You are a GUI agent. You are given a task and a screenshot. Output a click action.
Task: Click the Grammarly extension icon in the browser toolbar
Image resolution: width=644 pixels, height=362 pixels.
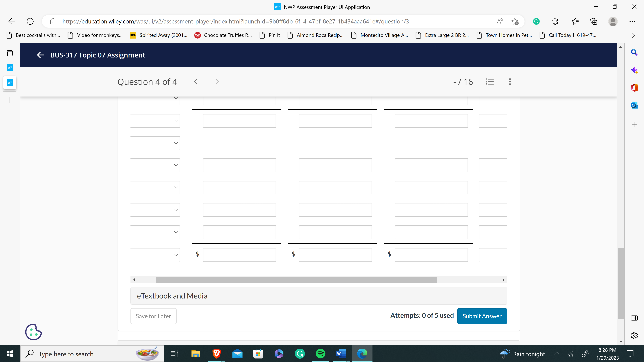[536, 21]
